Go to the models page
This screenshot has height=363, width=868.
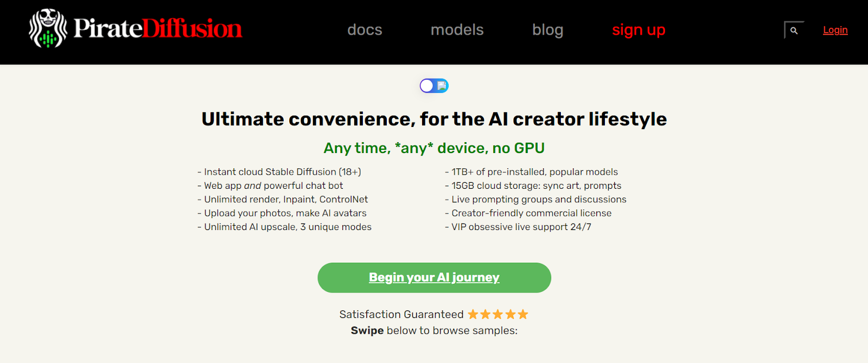click(457, 30)
